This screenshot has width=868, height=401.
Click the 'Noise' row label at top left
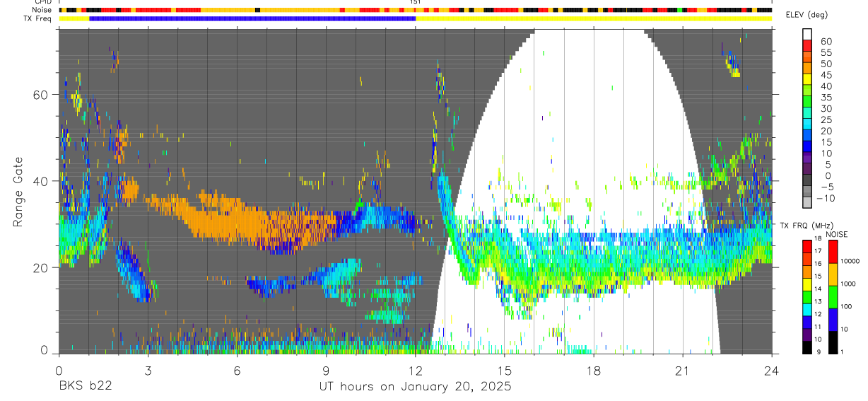pyautogui.click(x=43, y=10)
